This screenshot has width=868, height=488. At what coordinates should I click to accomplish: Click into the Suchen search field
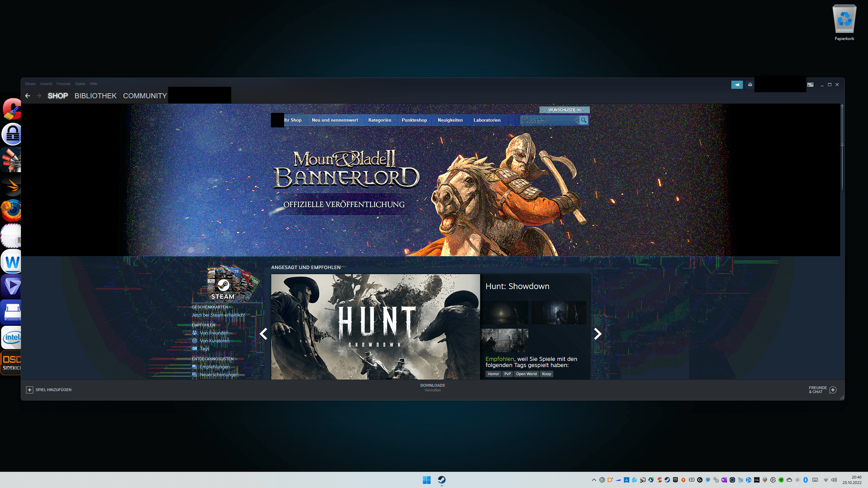pos(550,120)
